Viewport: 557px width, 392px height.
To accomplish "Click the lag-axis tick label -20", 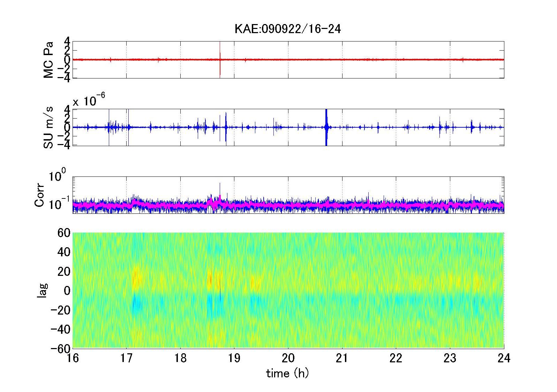I will [60, 310].
